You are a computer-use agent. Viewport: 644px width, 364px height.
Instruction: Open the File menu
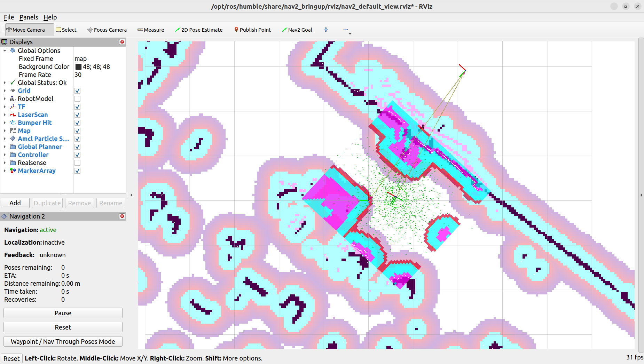8,17
